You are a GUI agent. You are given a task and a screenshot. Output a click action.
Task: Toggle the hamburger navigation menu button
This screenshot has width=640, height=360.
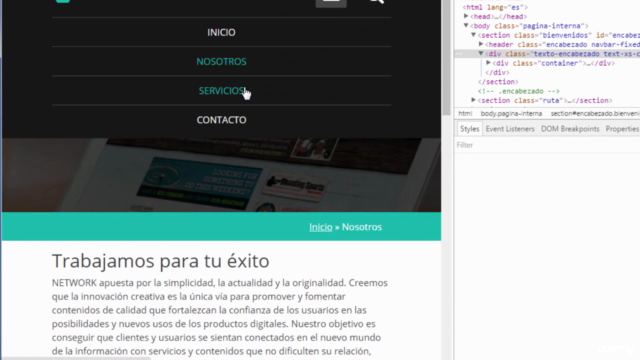click(331, 2)
